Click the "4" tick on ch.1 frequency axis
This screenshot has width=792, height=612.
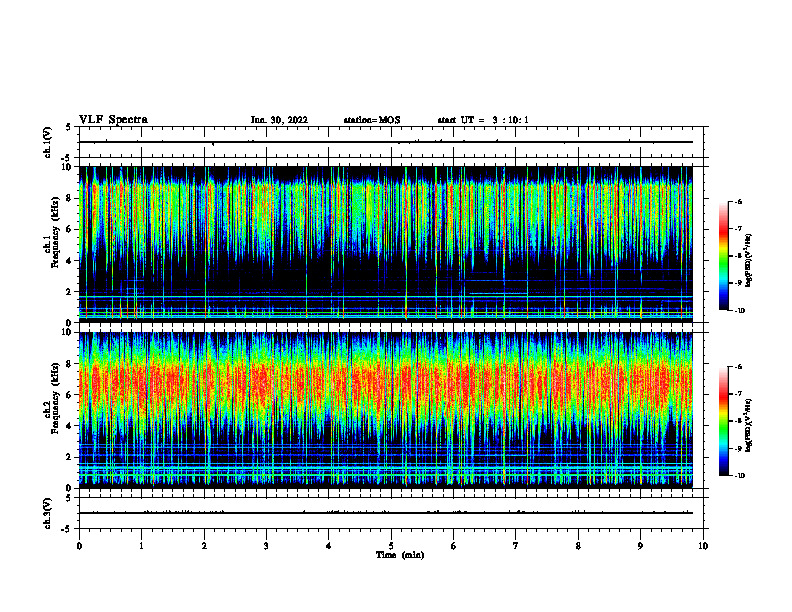click(70, 261)
